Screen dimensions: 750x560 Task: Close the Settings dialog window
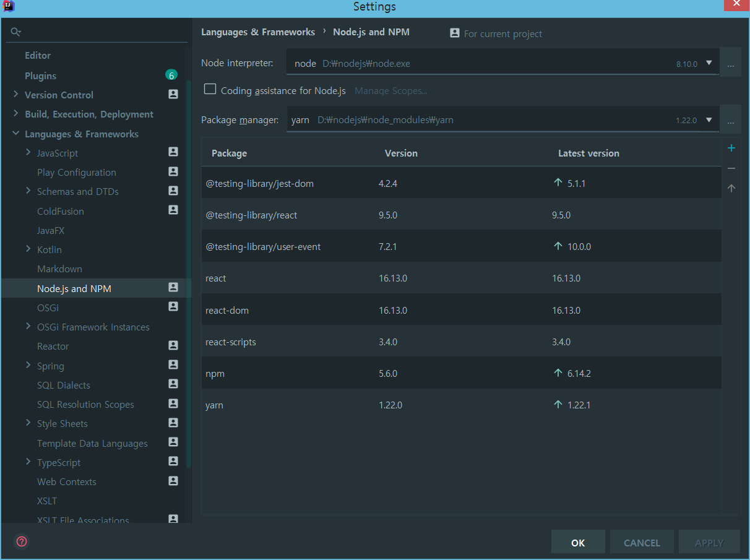(x=736, y=4)
